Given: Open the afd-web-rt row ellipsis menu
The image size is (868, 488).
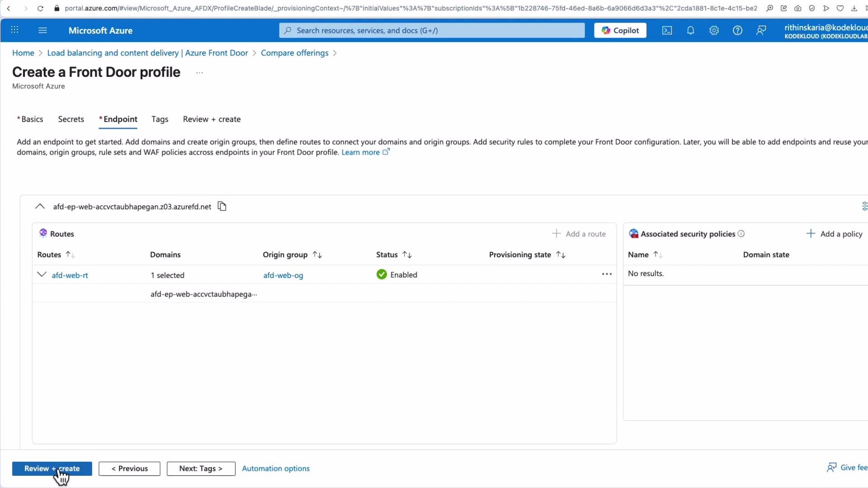Looking at the screenshot, I should coord(607,274).
